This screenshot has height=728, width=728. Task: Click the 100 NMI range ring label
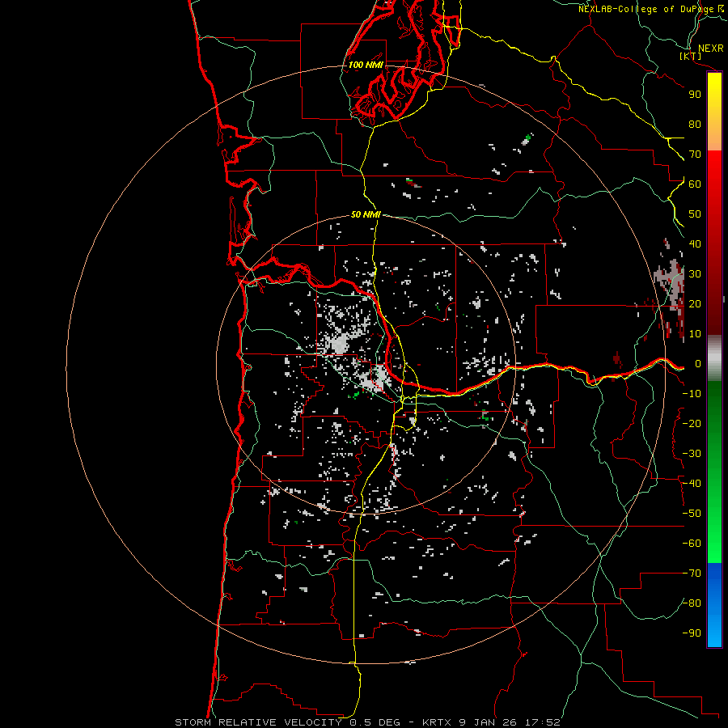pyautogui.click(x=366, y=65)
